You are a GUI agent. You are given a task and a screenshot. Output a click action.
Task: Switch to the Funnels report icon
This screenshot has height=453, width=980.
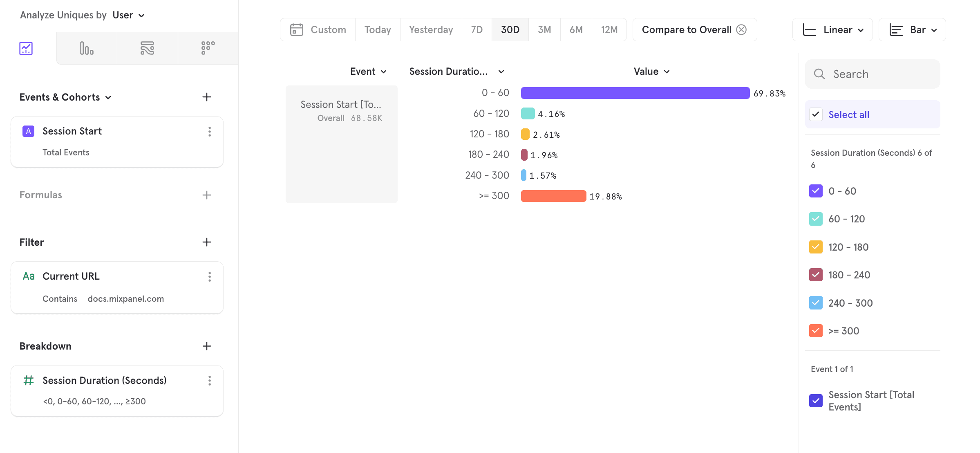(x=87, y=48)
